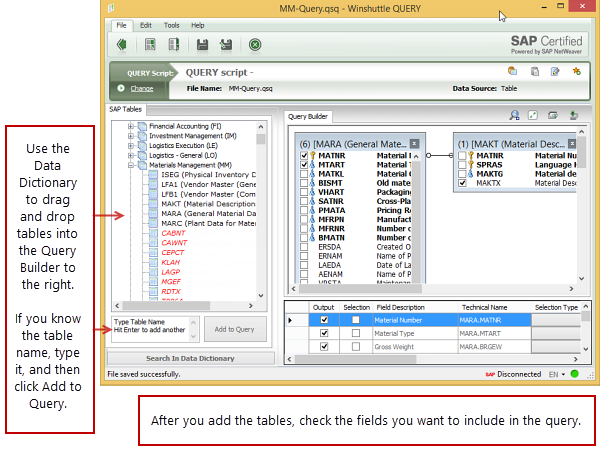Uncheck the MAKTX field in the MAKT table
Image resolution: width=600 pixels, height=455 pixels.
pyautogui.click(x=462, y=183)
